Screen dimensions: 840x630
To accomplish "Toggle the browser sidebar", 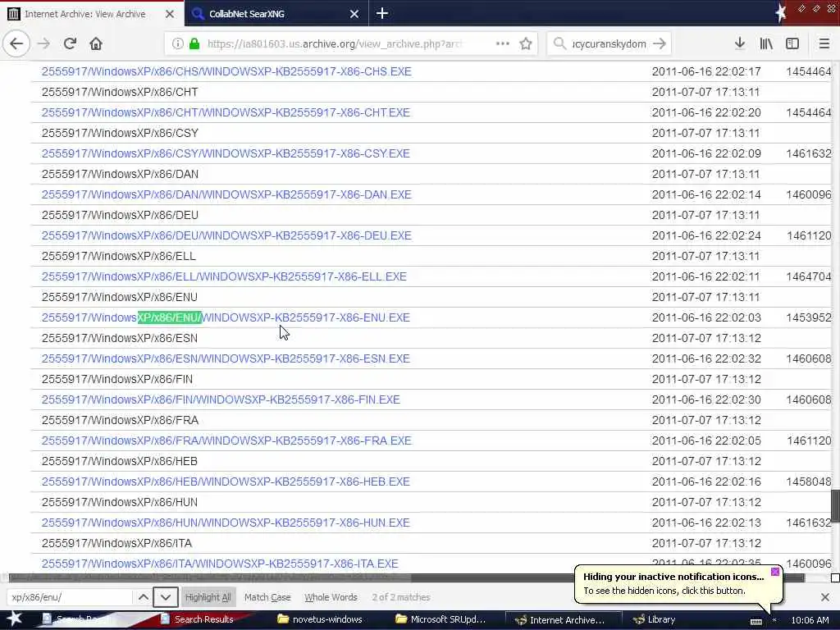I will (x=792, y=43).
